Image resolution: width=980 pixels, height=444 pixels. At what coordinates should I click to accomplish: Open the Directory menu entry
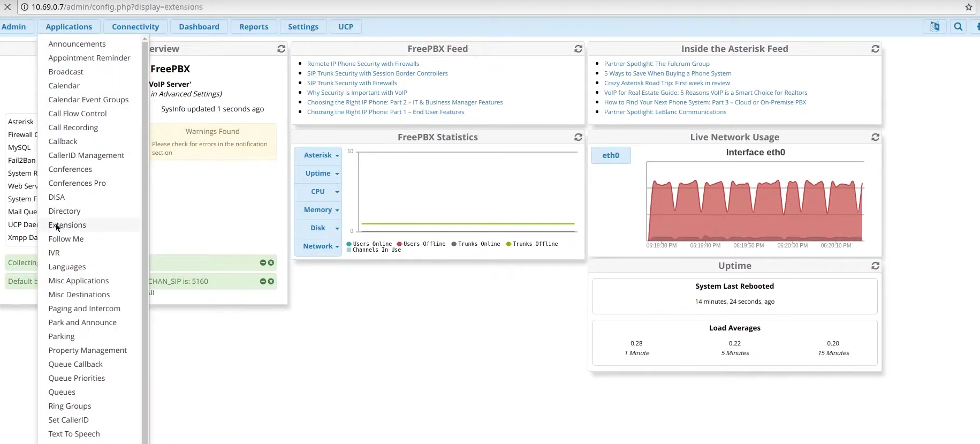(89, 211)
